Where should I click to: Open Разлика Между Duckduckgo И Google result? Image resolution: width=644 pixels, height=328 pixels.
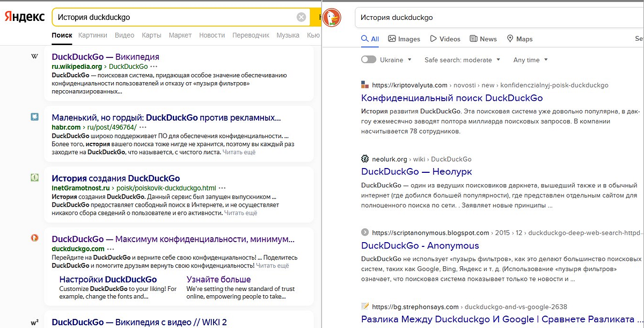502,319
